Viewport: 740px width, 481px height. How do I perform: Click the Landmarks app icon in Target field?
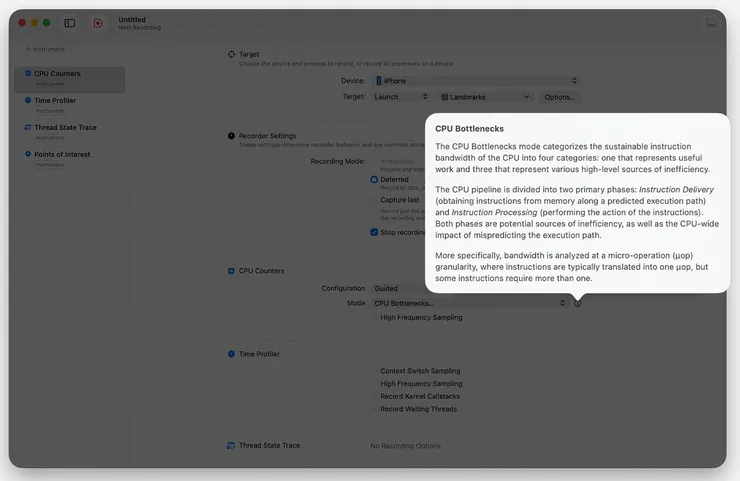click(x=445, y=97)
